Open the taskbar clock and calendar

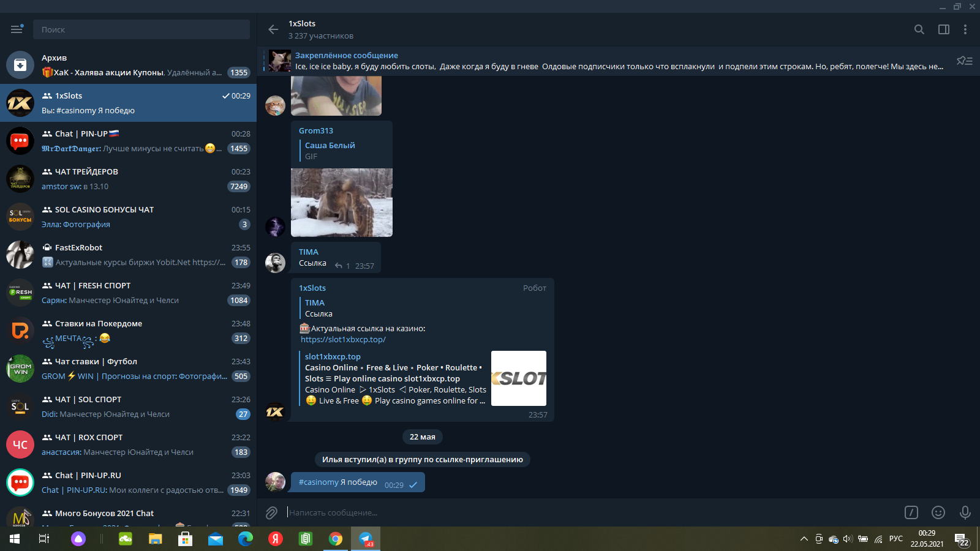coord(927,539)
